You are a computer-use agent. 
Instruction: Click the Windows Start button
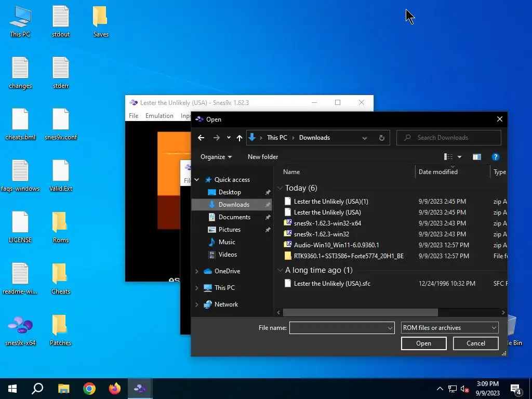[12, 389]
